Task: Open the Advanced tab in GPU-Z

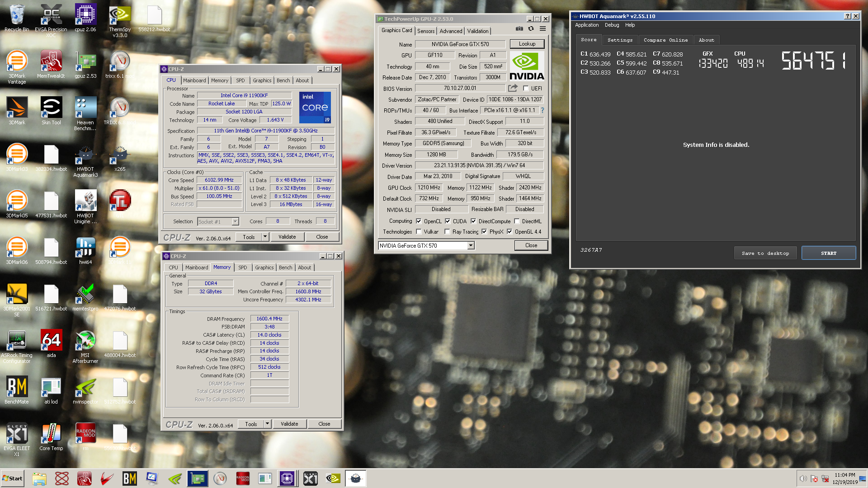Action: pyautogui.click(x=451, y=31)
